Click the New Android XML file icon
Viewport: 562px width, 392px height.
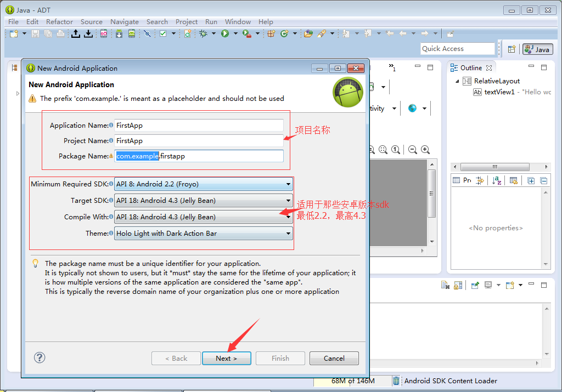click(x=188, y=34)
